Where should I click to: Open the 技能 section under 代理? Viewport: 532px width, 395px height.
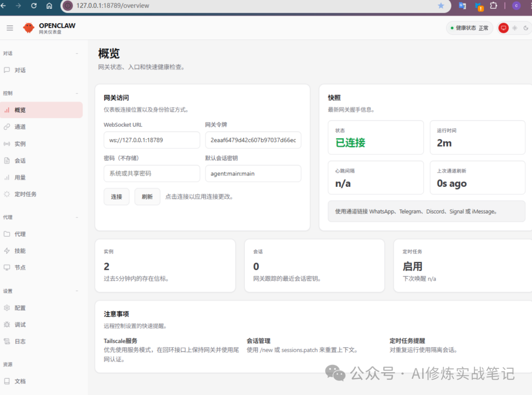point(20,251)
